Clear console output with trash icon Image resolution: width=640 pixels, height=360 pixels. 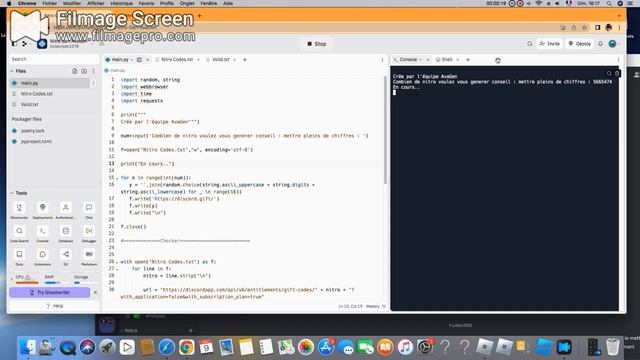click(x=617, y=73)
